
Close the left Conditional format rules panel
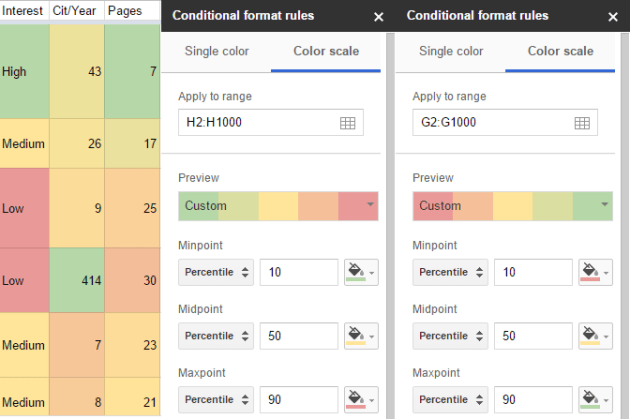tap(378, 17)
